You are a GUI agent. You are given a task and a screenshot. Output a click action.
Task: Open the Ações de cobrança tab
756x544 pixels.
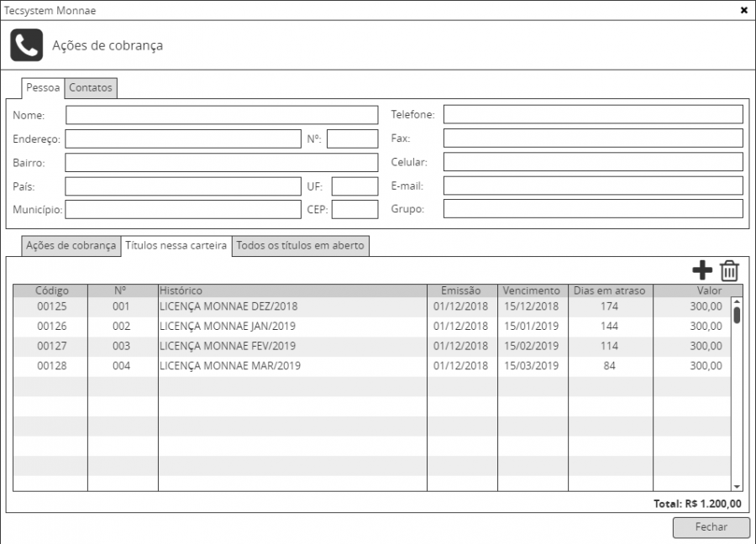tap(71, 246)
